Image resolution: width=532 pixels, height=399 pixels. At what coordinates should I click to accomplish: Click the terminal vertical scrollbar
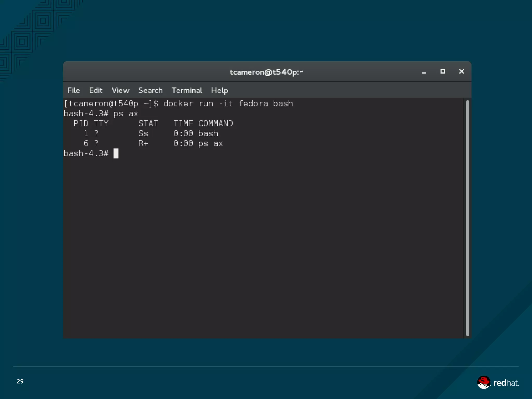(467, 218)
